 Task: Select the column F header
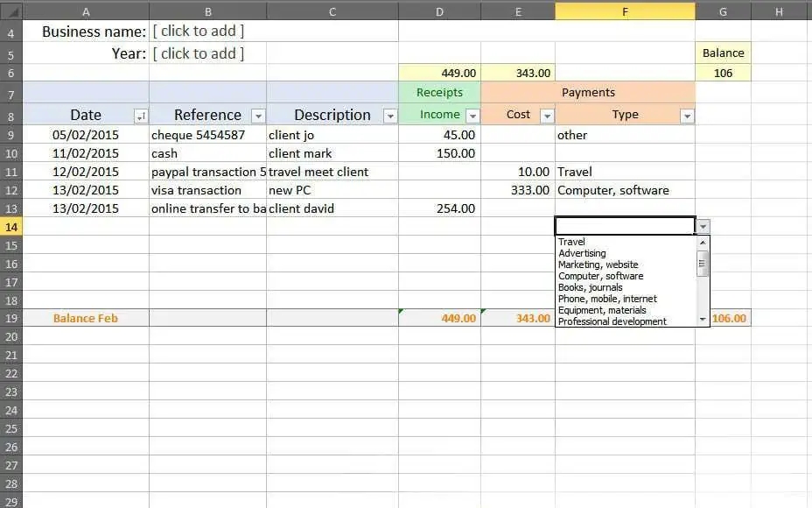coord(624,11)
